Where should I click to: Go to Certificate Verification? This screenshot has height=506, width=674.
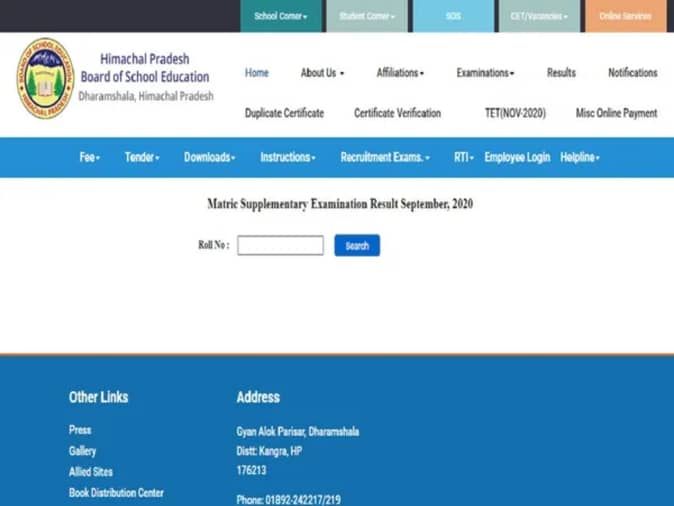click(x=397, y=113)
